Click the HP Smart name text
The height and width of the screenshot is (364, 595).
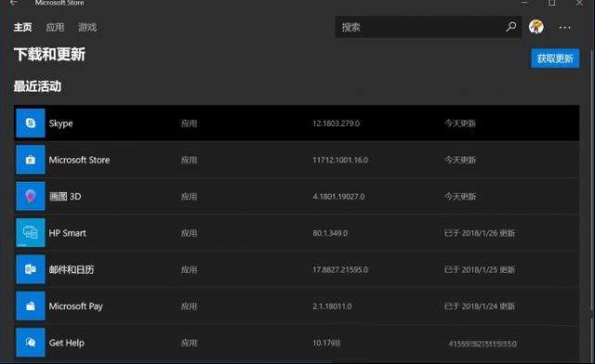(67, 233)
